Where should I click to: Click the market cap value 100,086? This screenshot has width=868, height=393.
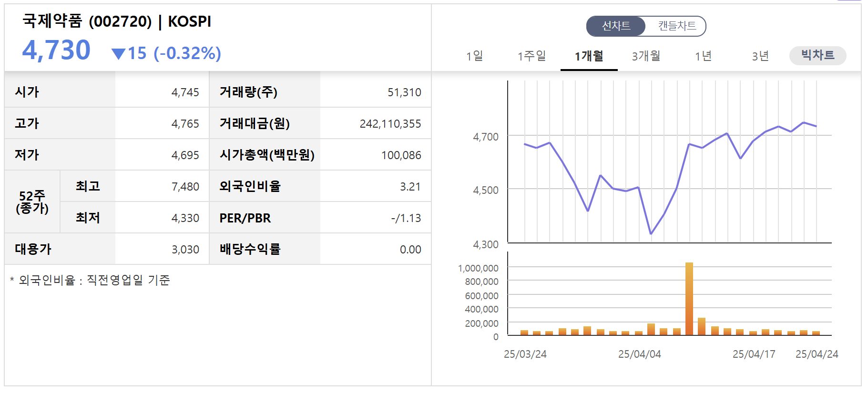tap(401, 155)
